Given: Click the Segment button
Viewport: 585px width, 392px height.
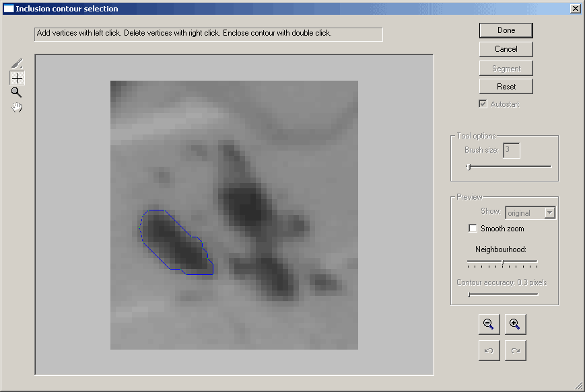Looking at the screenshot, I should [x=506, y=68].
